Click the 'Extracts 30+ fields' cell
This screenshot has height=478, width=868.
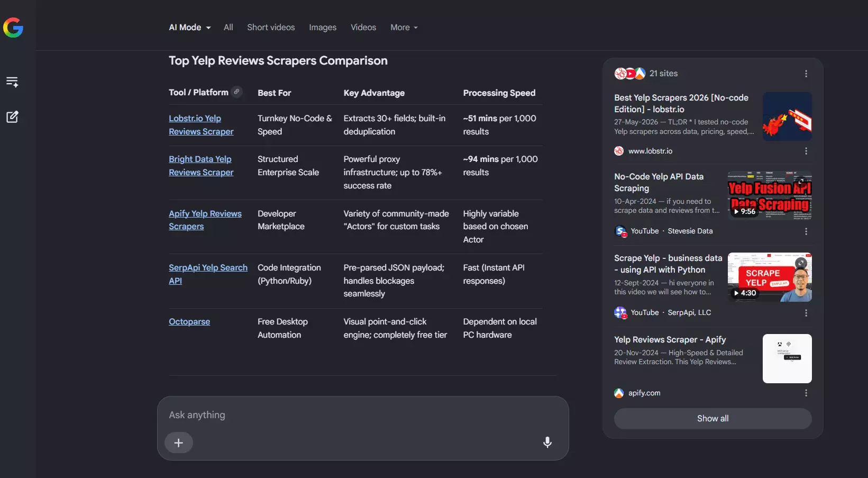[395, 125]
